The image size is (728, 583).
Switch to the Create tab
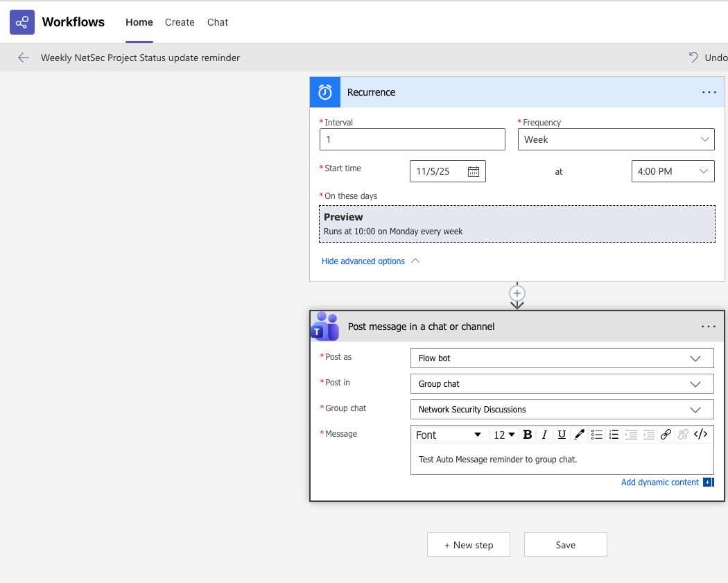click(180, 22)
